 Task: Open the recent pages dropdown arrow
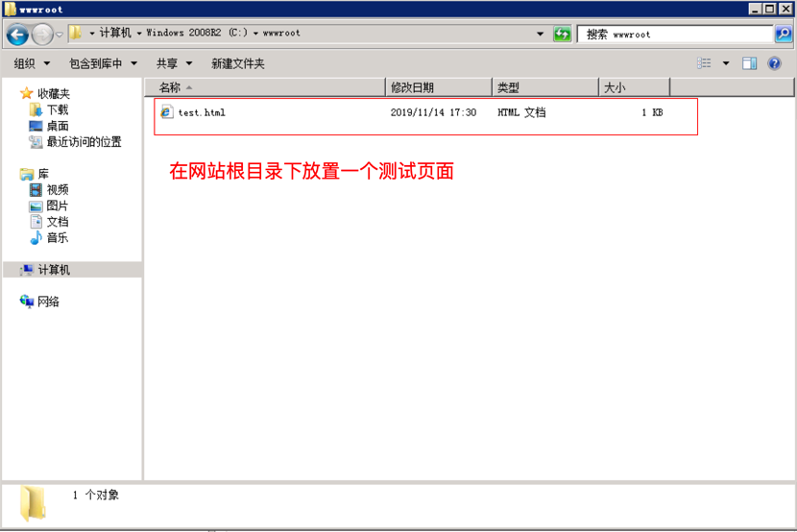(59, 35)
